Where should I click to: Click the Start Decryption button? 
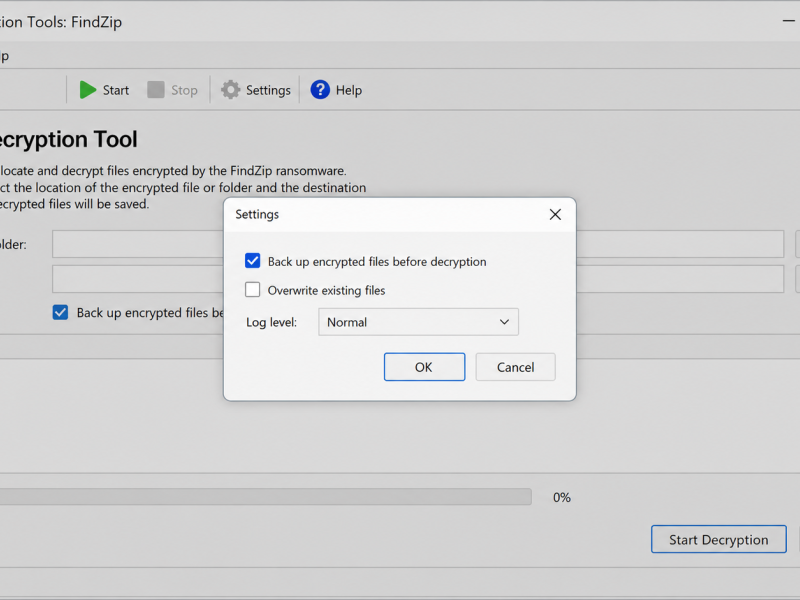coord(718,539)
